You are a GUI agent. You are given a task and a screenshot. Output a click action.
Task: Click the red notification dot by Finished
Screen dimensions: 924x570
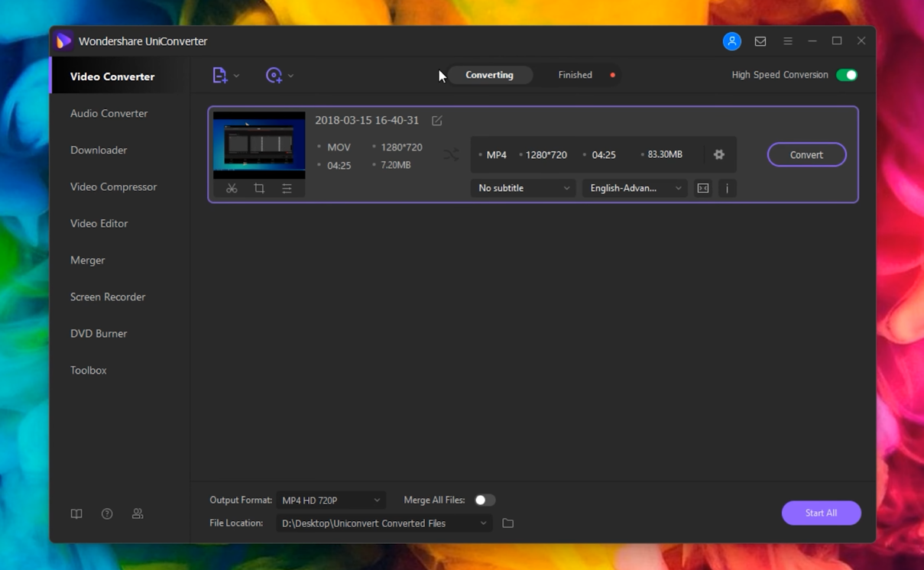point(613,75)
